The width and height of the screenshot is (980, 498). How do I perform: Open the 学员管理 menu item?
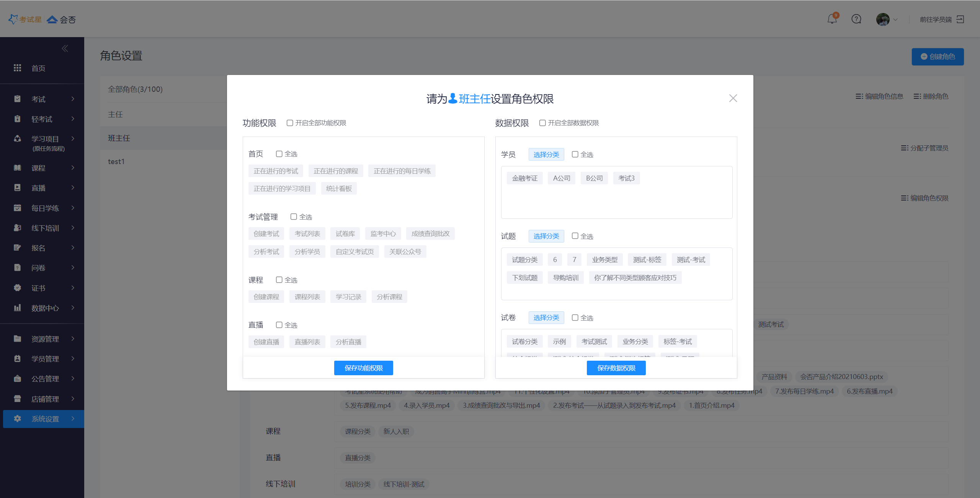click(45, 359)
